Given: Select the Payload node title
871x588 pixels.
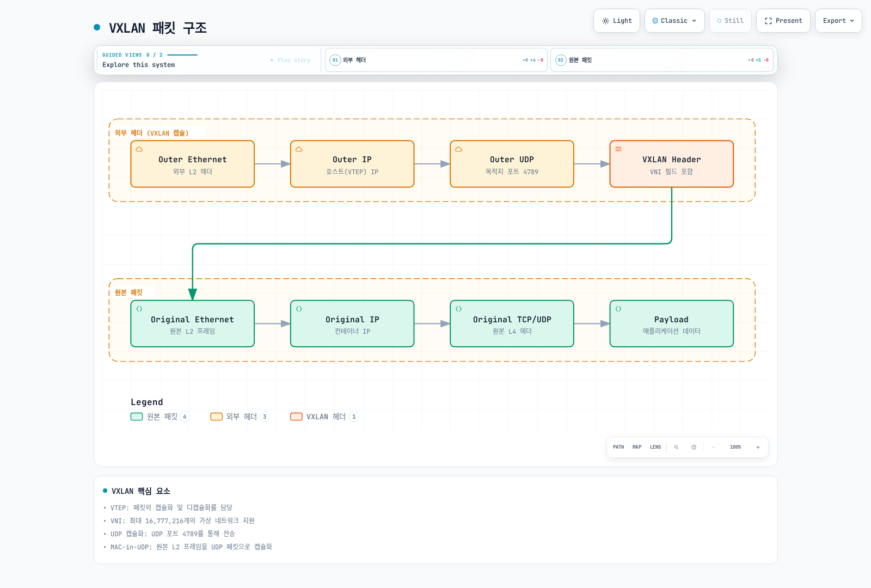Looking at the screenshot, I should [671, 320].
